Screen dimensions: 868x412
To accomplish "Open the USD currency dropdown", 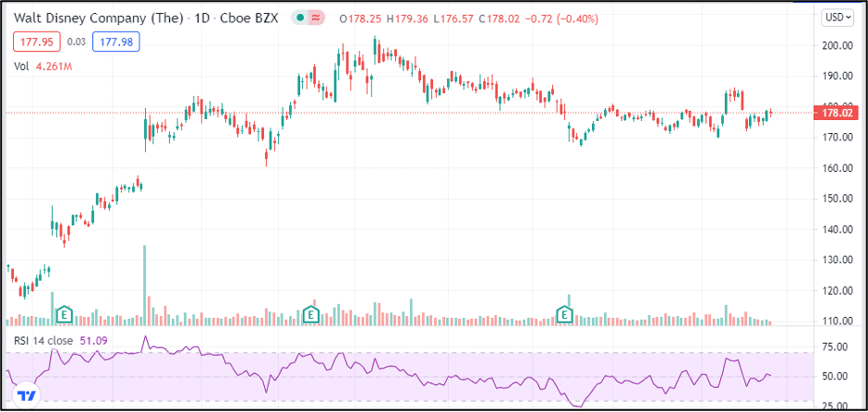I will 838,18.
